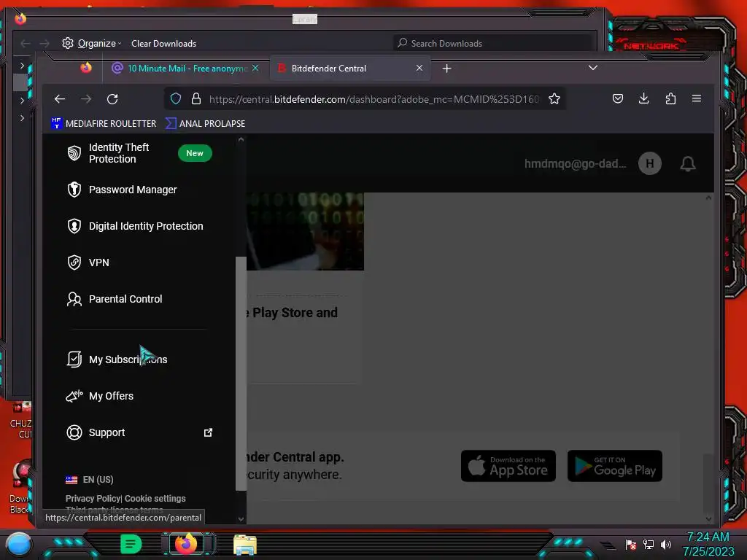Viewport: 747px width, 560px height.
Task: Click the external link icon beside Support
Action: (x=208, y=432)
